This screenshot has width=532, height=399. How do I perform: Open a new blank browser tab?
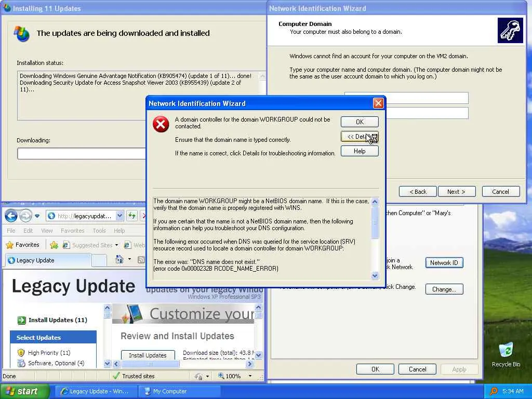(99, 261)
